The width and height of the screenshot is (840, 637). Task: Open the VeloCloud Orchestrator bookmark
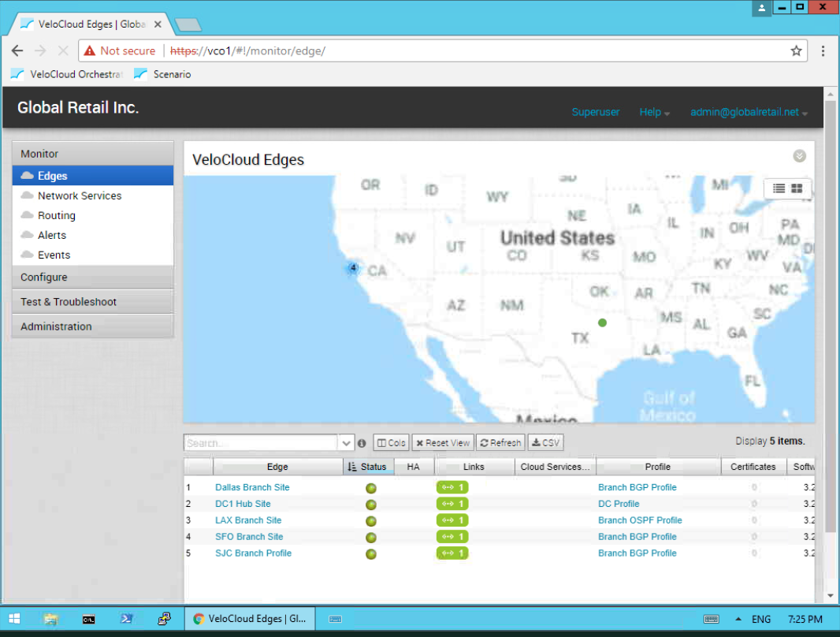tap(67, 74)
